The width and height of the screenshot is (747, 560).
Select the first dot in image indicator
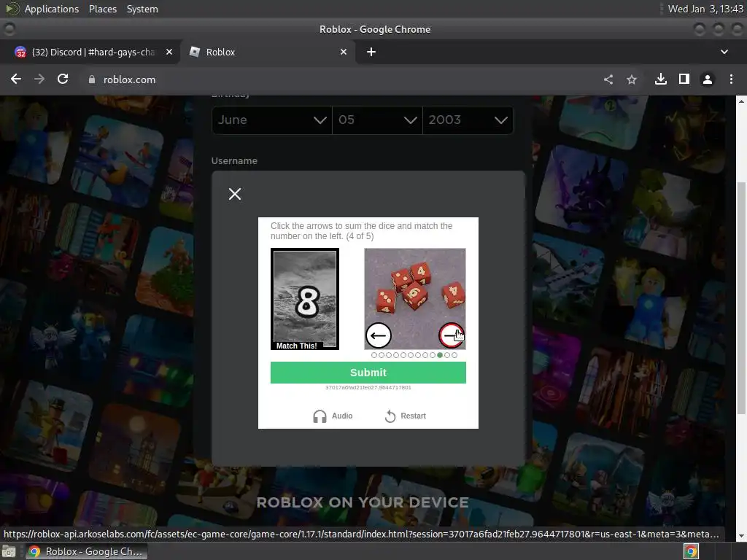point(374,355)
